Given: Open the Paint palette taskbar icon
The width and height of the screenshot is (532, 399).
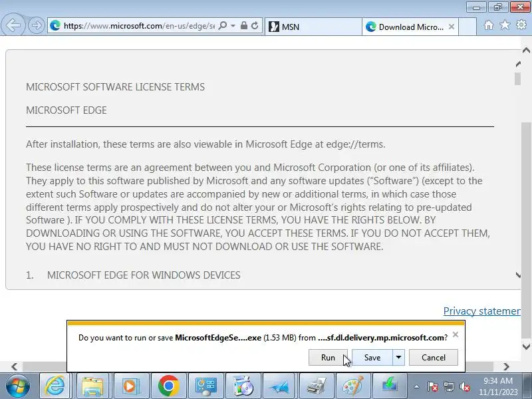Looking at the screenshot, I should (353, 386).
